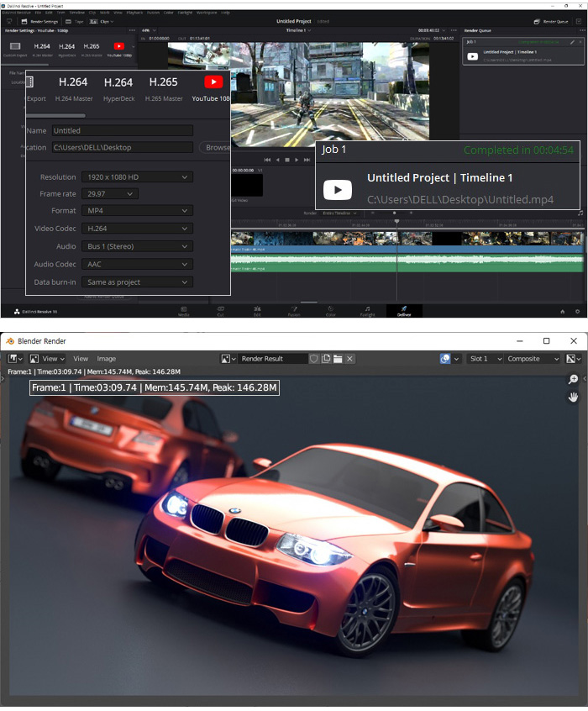
Task: Open the Frame rate 29.97 dropdown
Action: pyautogui.click(x=110, y=193)
